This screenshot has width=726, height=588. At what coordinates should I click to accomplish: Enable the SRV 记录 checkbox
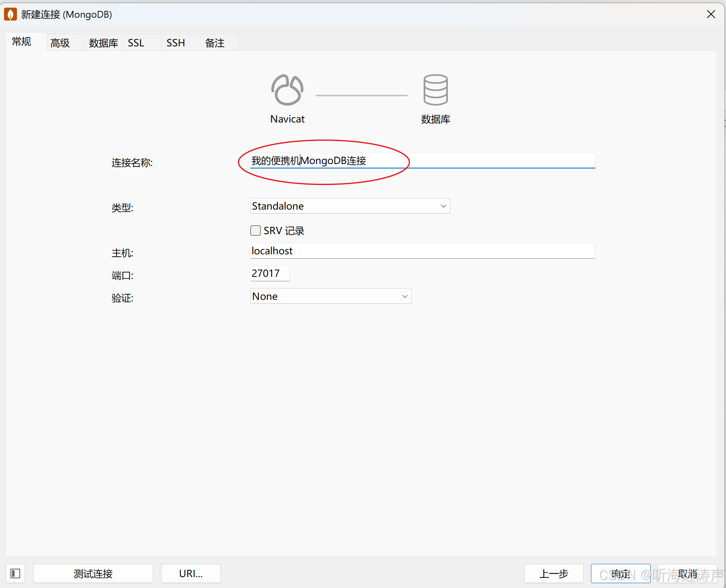(256, 230)
